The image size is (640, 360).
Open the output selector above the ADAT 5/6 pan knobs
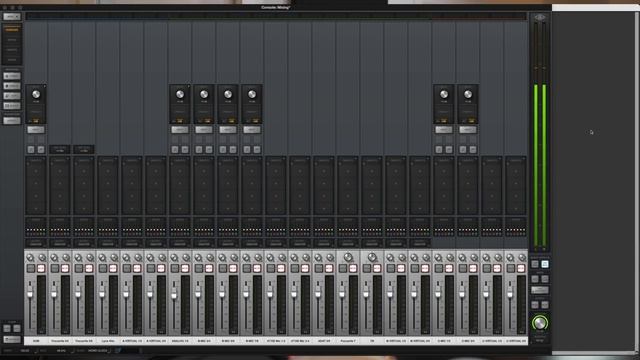(324, 244)
